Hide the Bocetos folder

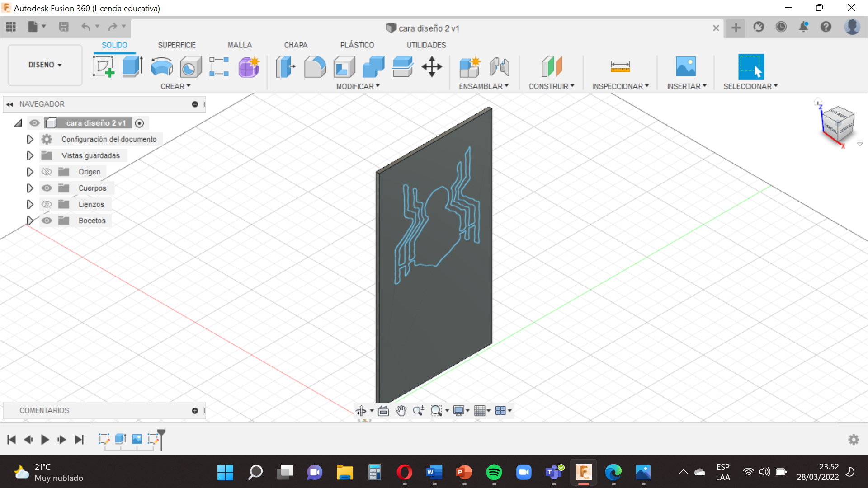point(47,221)
